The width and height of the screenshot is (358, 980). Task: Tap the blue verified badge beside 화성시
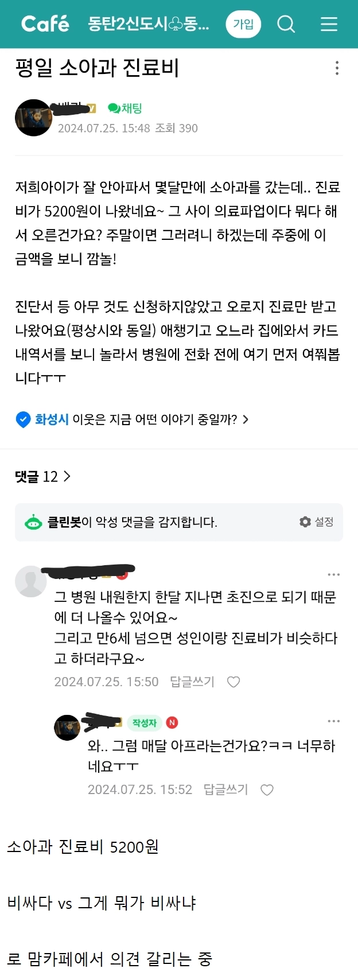click(x=23, y=419)
